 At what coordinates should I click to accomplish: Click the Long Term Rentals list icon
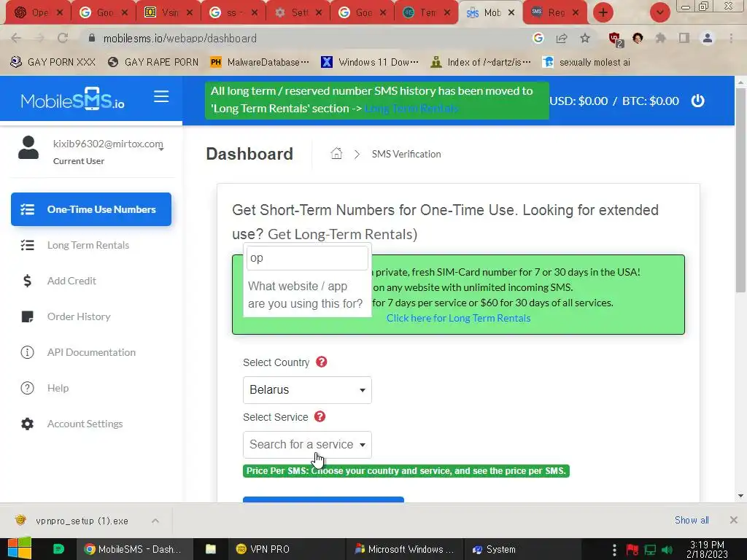pyautogui.click(x=28, y=245)
